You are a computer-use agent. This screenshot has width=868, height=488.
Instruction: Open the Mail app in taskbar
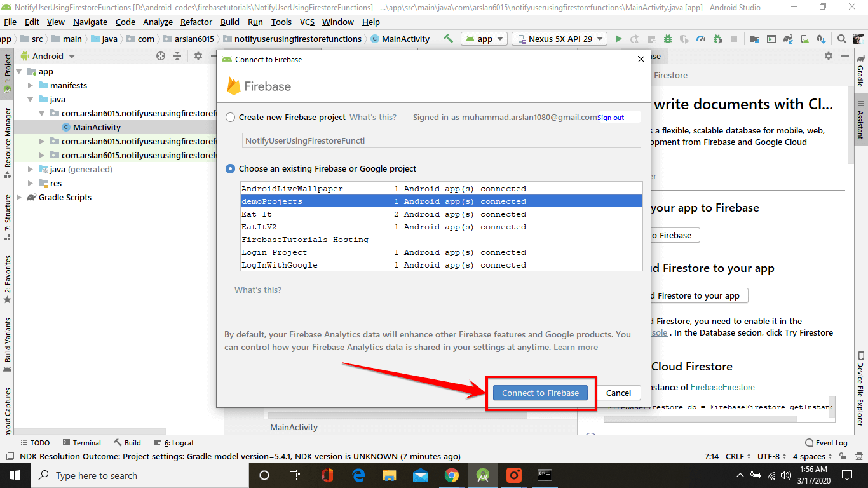[x=421, y=475]
